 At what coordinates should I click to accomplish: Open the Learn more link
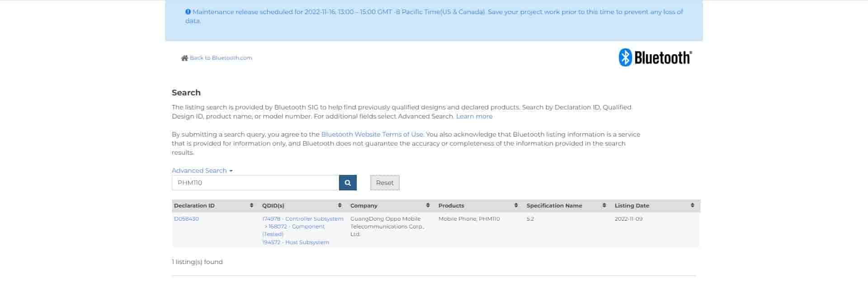click(x=474, y=116)
